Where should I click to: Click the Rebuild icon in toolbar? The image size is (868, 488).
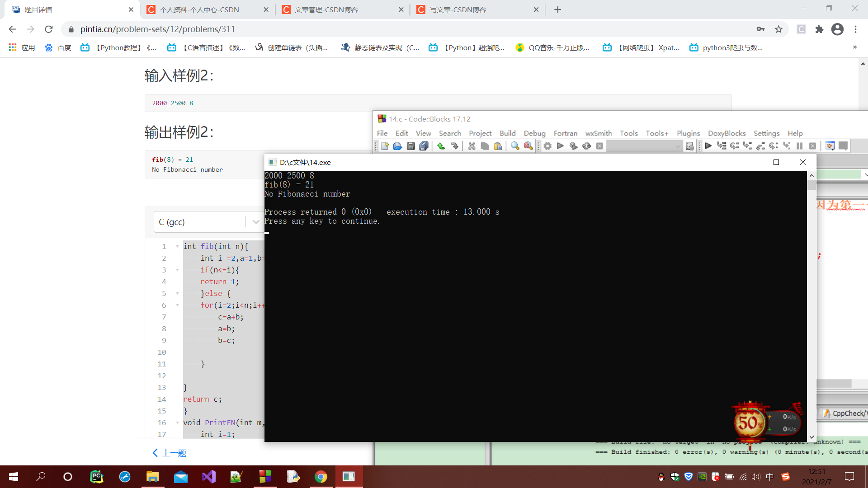(586, 146)
